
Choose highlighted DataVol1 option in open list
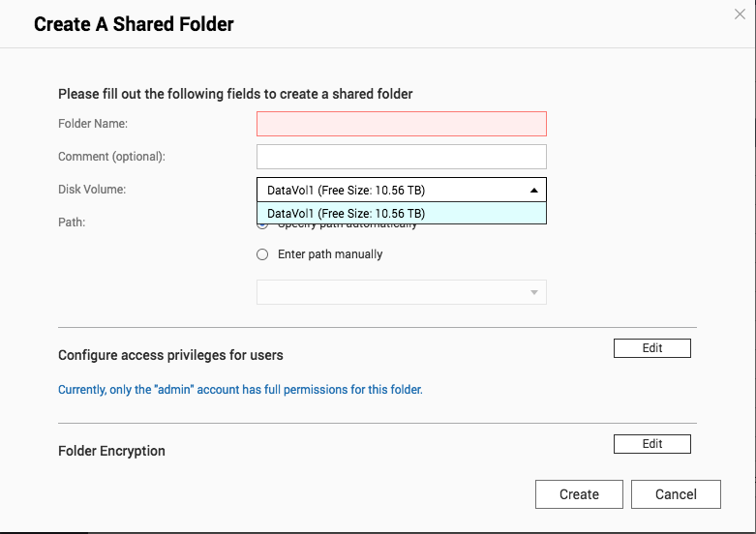click(x=401, y=214)
